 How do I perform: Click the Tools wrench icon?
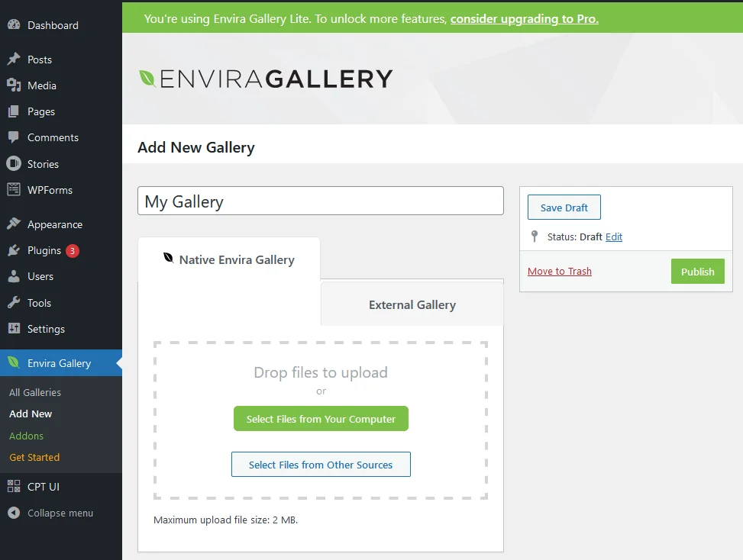14,303
